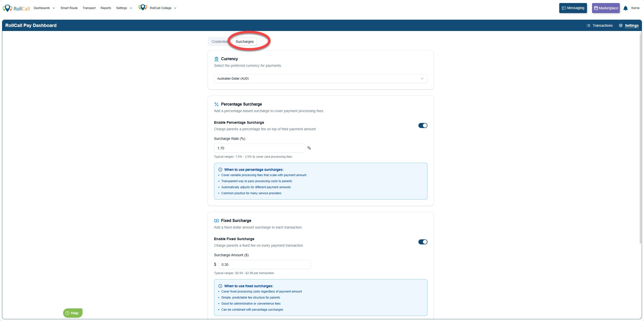
Task: Expand the Dashboards menu
Action: 44,8
